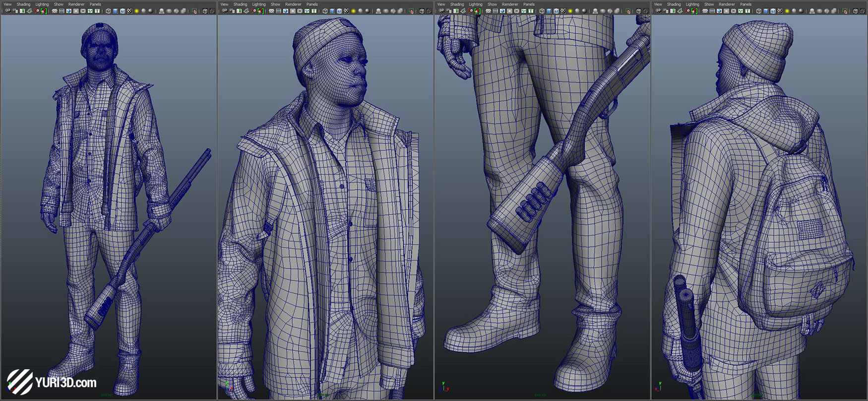Click rightmost toolbar icon in full-body view panel
Viewport: 868px width, 401px height.
click(x=212, y=11)
